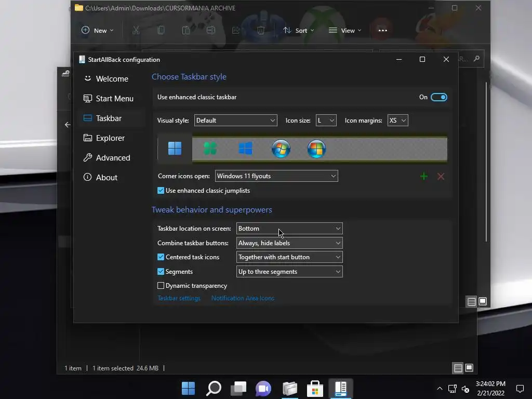Open the notification center icon
The width and height of the screenshot is (532, 399).
pos(520,389)
